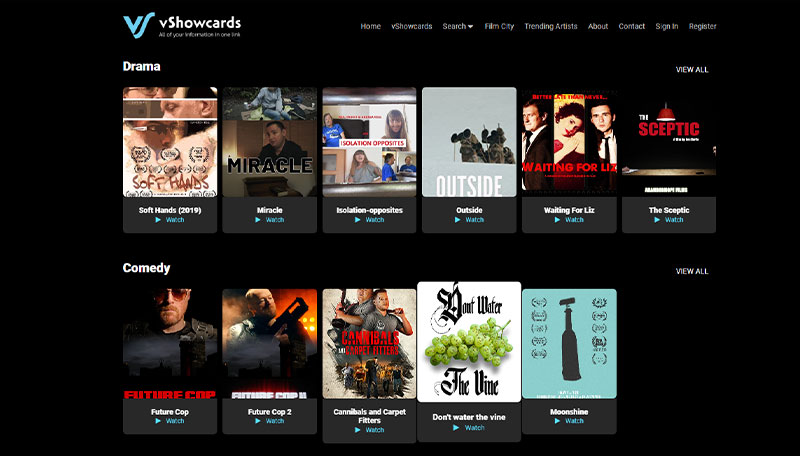Image resolution: width=800 pixels, height=456 pixels.
Task: Click the play icon under Miracle
Action: tap(258, 220)
